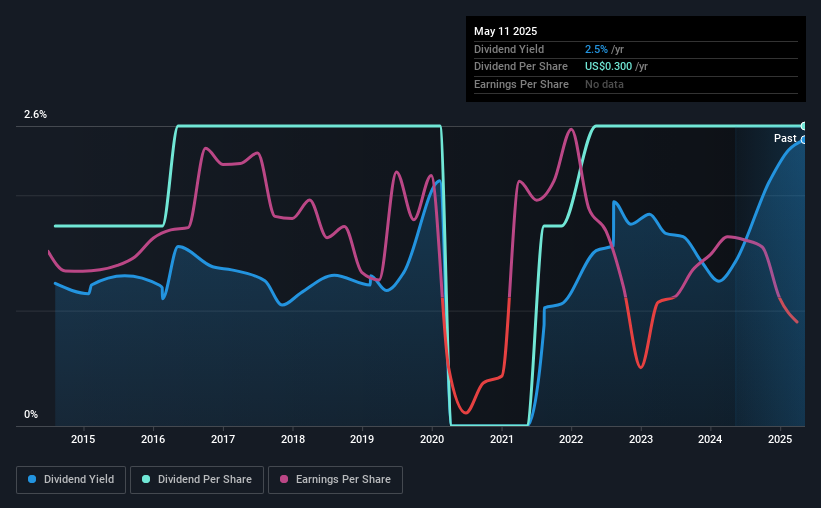This screenshot has width=821, height=508.
Task: Select the 2022 x-axis label
Action: 571,439
